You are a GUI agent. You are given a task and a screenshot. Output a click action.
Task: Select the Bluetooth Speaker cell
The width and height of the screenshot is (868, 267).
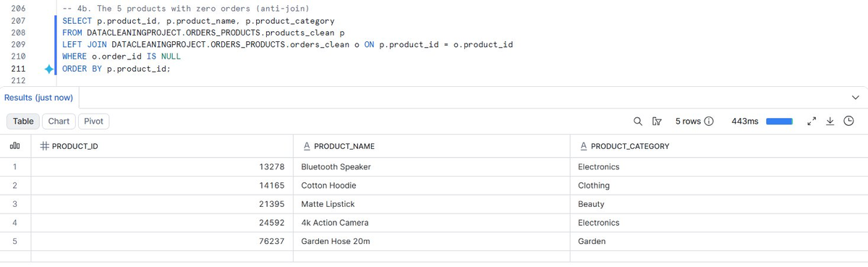pyautogui.click(x=431, y=166)
